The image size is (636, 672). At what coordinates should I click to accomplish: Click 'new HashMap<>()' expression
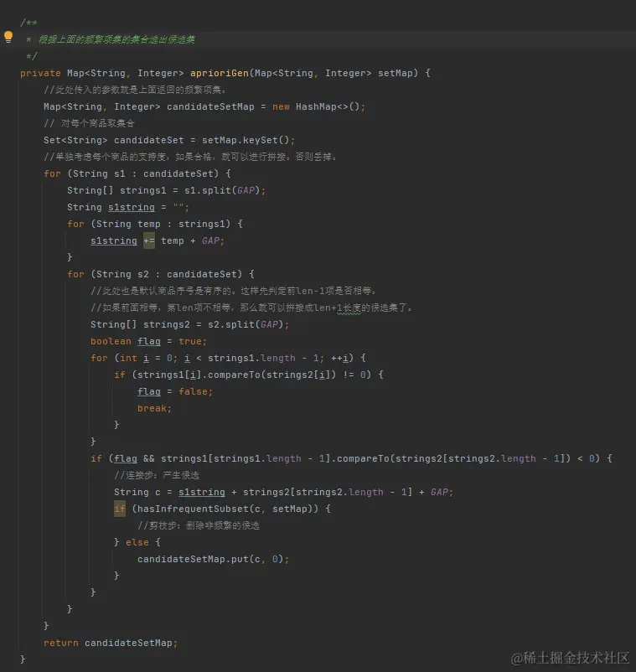point(317,106)
